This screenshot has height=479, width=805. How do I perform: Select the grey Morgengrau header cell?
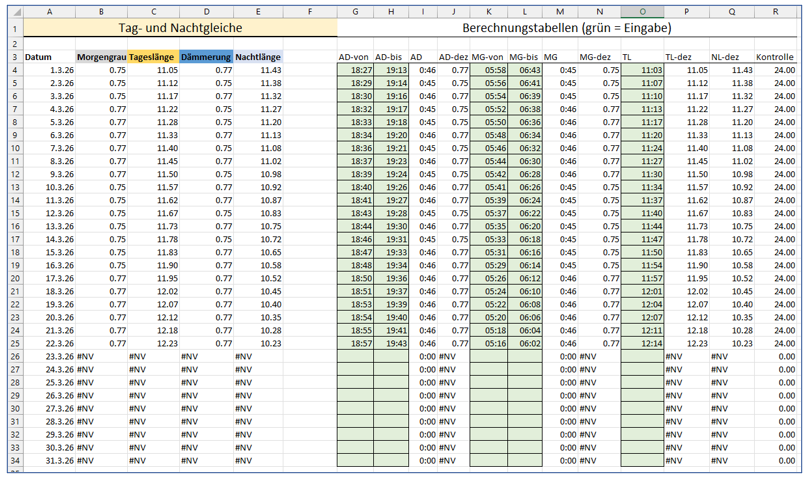point(101,57)
